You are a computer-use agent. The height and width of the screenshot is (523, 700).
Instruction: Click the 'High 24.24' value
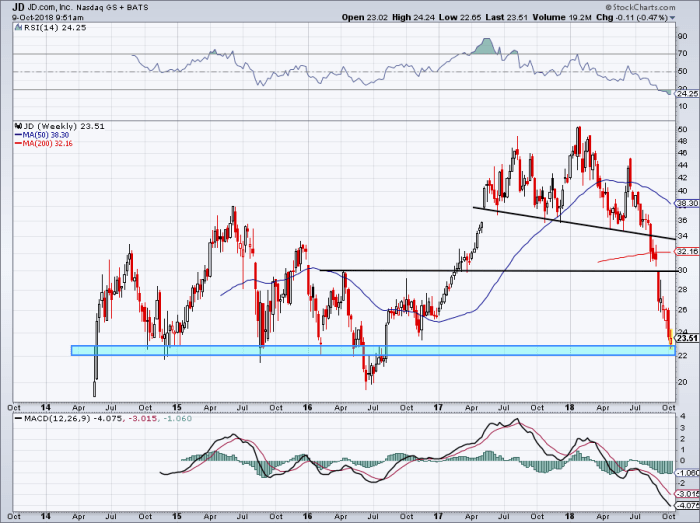point(413,17)
